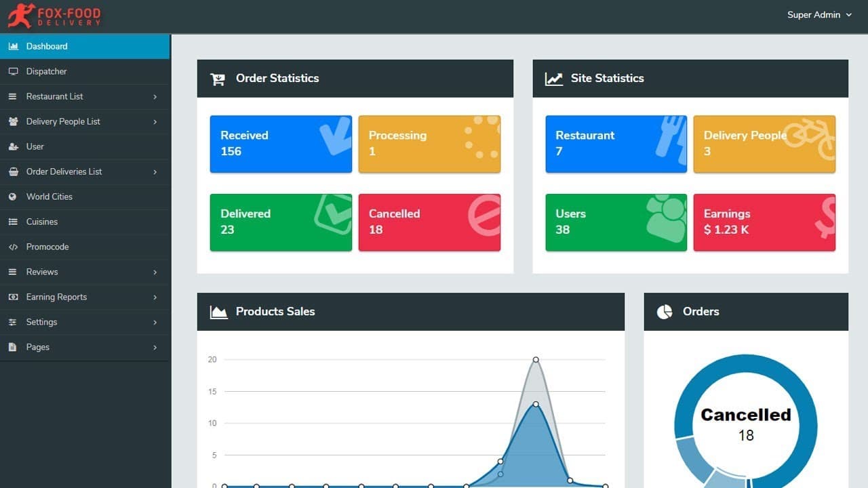Click the User icon in sidebar
This screenshot has height=488, width=868.
[13, 146]
